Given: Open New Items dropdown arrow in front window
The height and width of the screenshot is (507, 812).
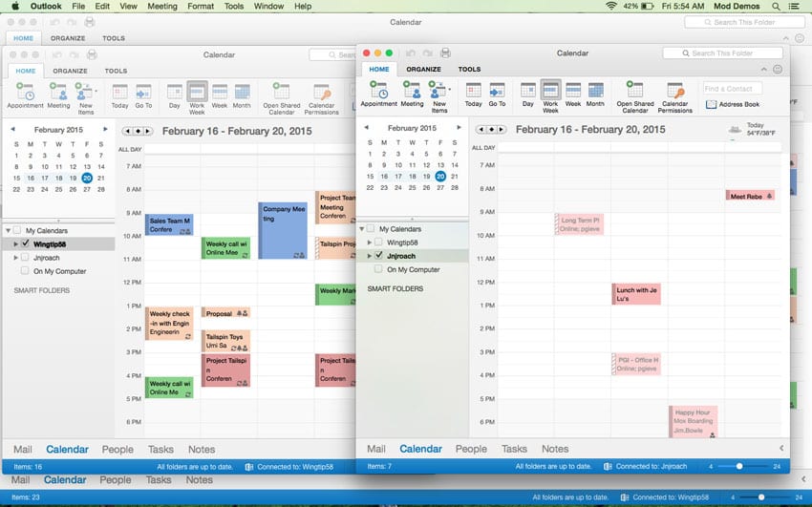Looking at the screenshot, I should point(449,90).
